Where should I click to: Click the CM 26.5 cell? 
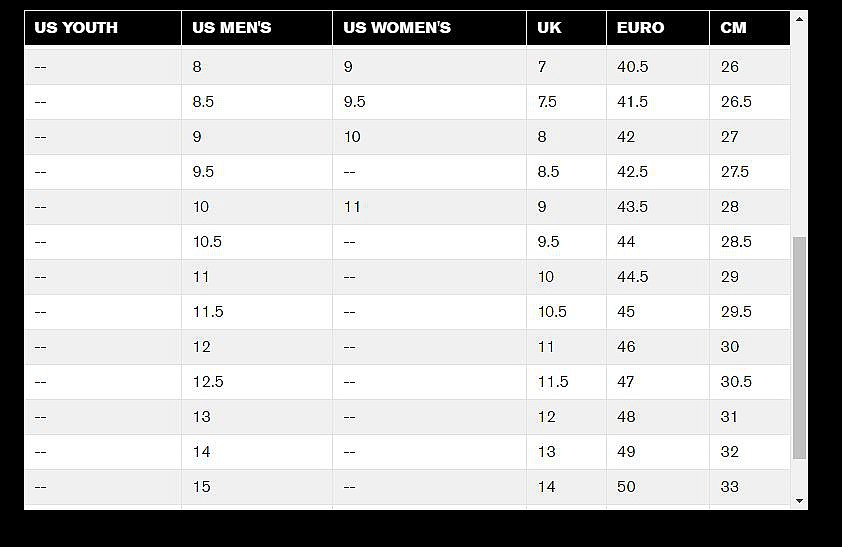click(x=736, y=102)
